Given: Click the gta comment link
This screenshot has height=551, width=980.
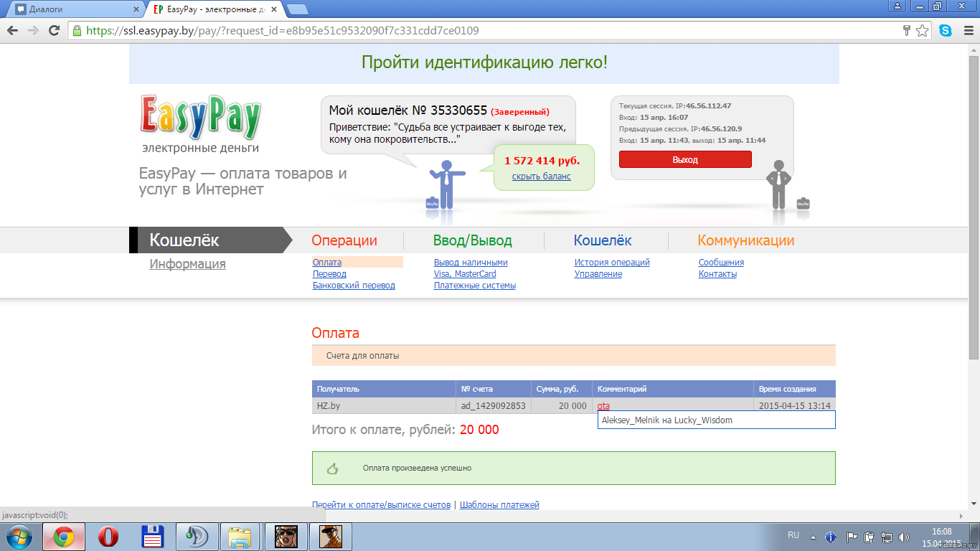Looking at the screenshot, I should coord(603,406).
